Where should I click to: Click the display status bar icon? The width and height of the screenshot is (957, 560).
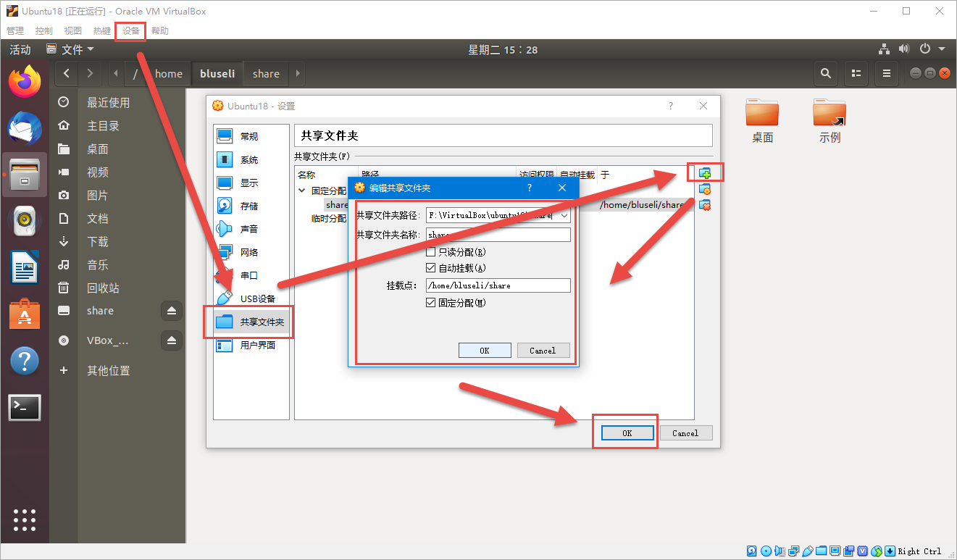click(835, 551)
